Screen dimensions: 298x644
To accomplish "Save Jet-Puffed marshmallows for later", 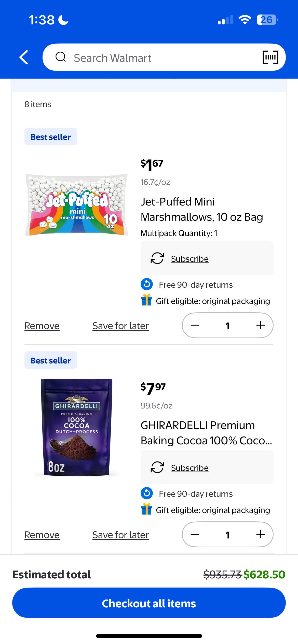I will click(121, 326).
